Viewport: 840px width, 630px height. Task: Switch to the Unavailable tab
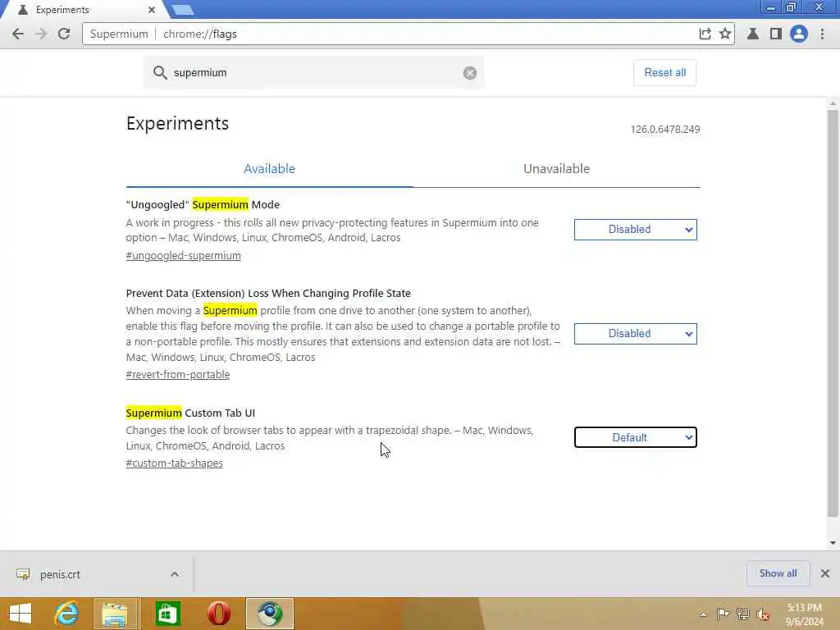[556, 169]
